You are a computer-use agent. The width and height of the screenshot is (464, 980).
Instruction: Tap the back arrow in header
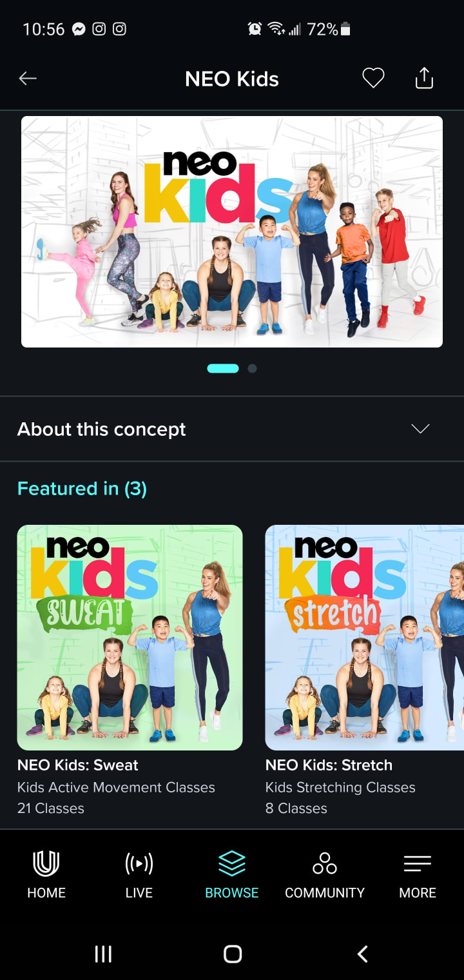[28, 79]
